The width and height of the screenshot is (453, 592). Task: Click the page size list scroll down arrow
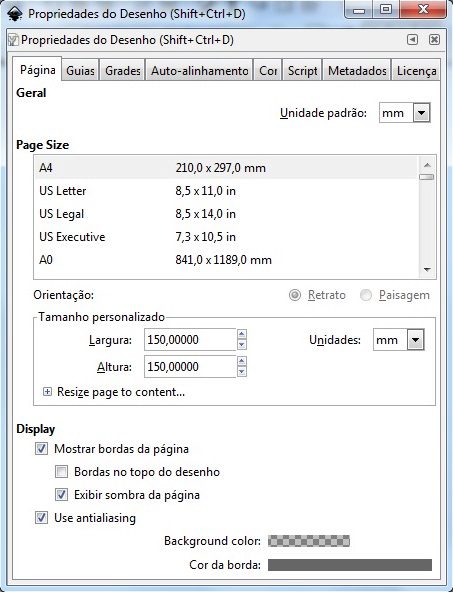coord(427,269)
